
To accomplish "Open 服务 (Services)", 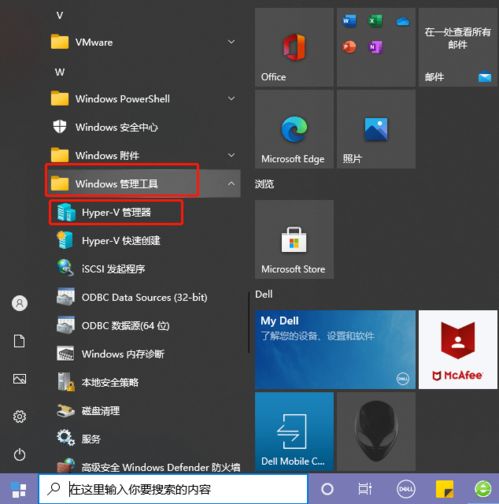I will click(x=144, y=439).
